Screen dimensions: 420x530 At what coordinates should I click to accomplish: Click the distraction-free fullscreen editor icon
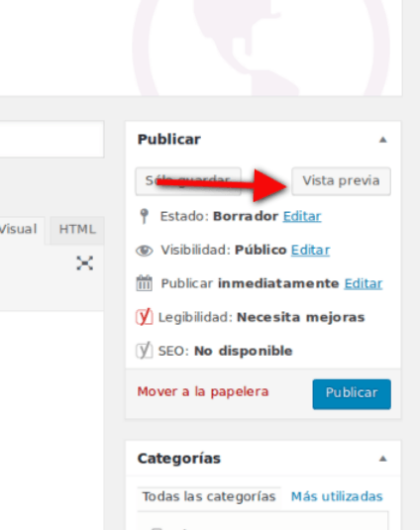click(x=85, y=264)
